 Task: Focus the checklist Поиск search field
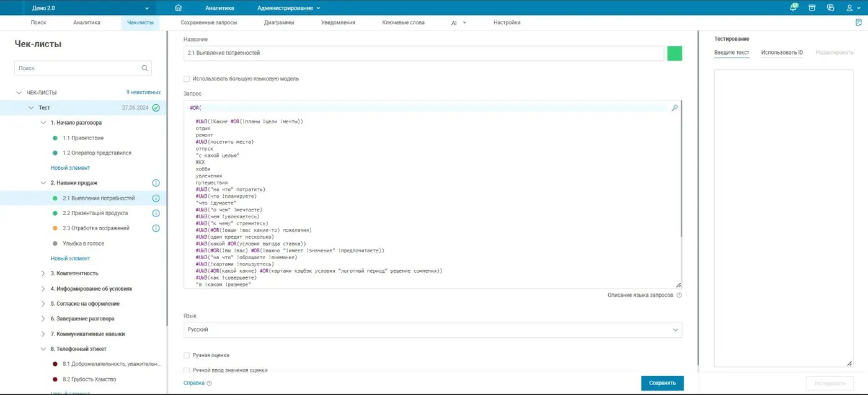pos(82,68)
